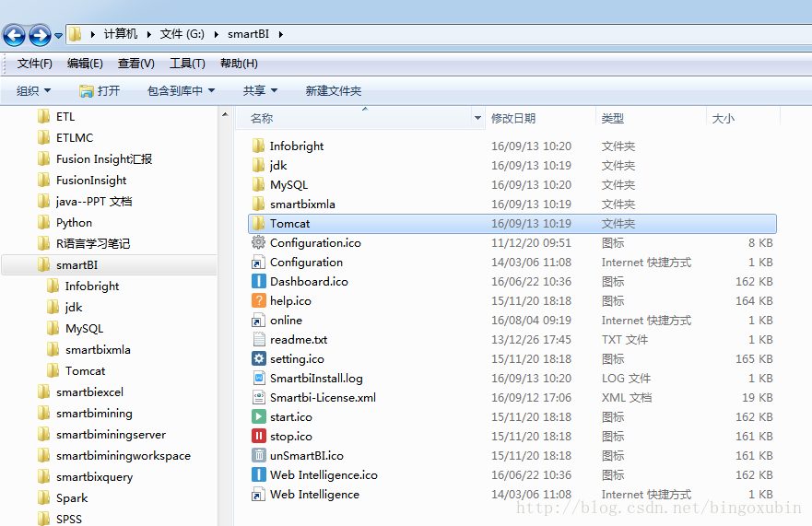Open the 工具(T) menu
This screenshot has height=526, width=812.
point(187,64)
